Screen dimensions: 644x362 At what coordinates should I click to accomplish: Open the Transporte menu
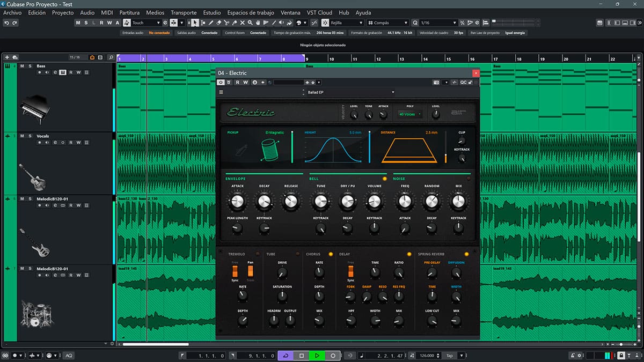[x=184, y=12]
